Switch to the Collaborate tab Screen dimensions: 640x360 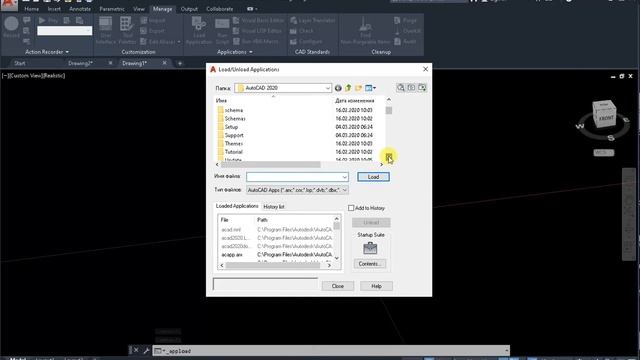click(220, 9)
